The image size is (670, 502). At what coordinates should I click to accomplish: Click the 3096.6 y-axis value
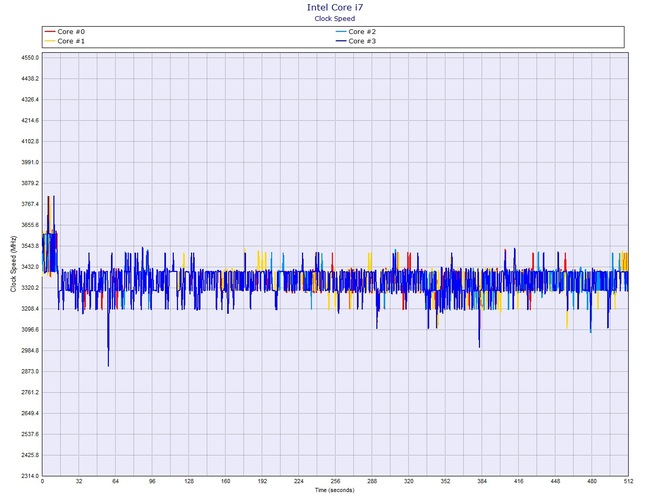click(x=30, y=330)
